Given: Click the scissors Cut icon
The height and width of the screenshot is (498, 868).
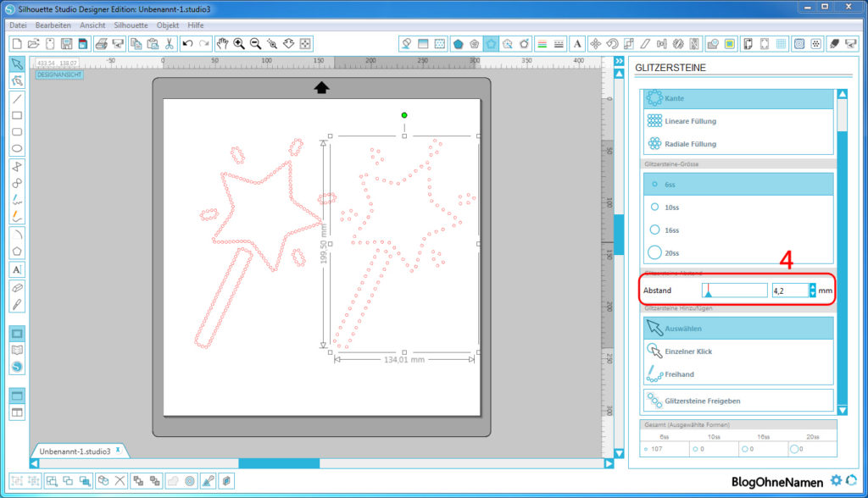Looking at the screenshot, I should point(169,43).
